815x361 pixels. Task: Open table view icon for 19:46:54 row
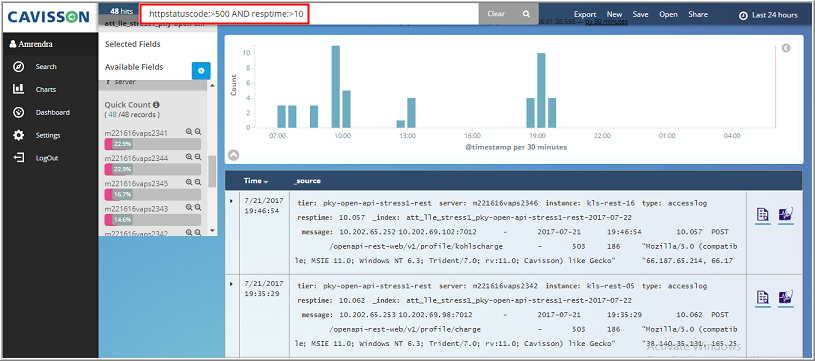pos(763,215)
